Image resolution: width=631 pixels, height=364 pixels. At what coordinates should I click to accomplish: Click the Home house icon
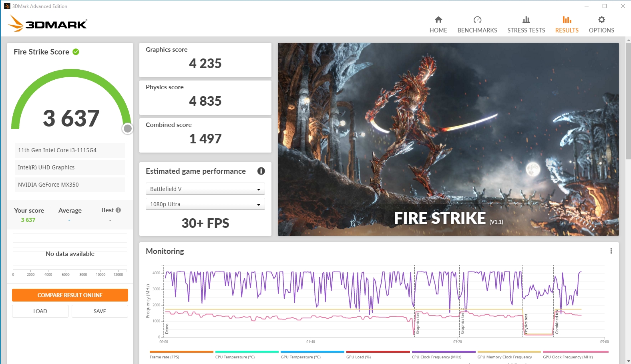438,20
